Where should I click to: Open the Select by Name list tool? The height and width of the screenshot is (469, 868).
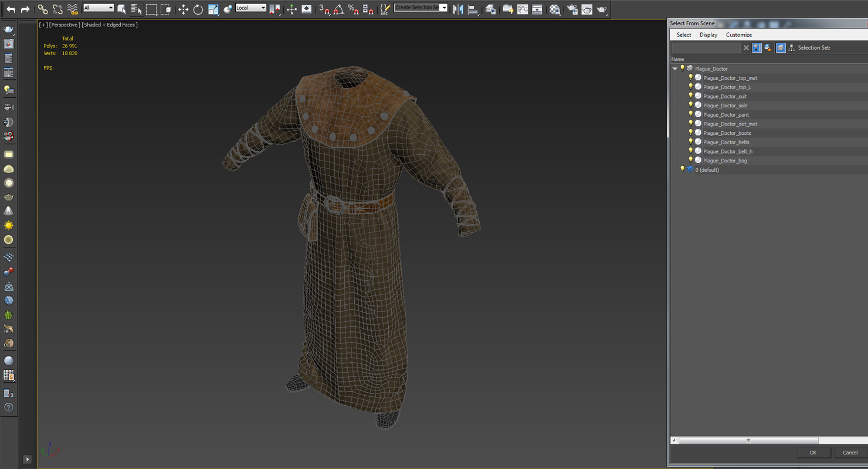tap(136, 9)
